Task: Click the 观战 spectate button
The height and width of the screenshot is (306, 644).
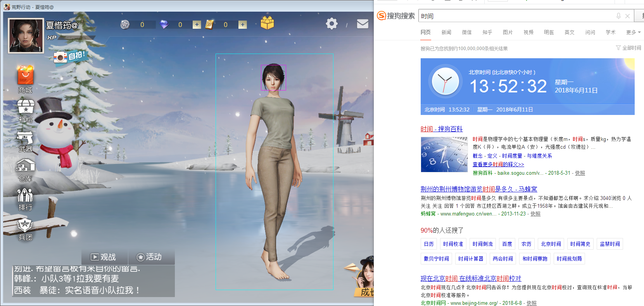Action: pyautogui.click(x=104, y=257)
